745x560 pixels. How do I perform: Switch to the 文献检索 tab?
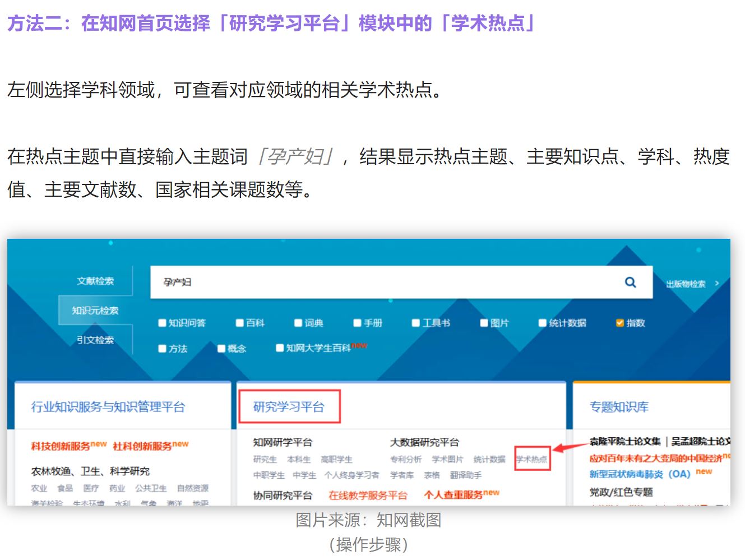tap(95, 281)
